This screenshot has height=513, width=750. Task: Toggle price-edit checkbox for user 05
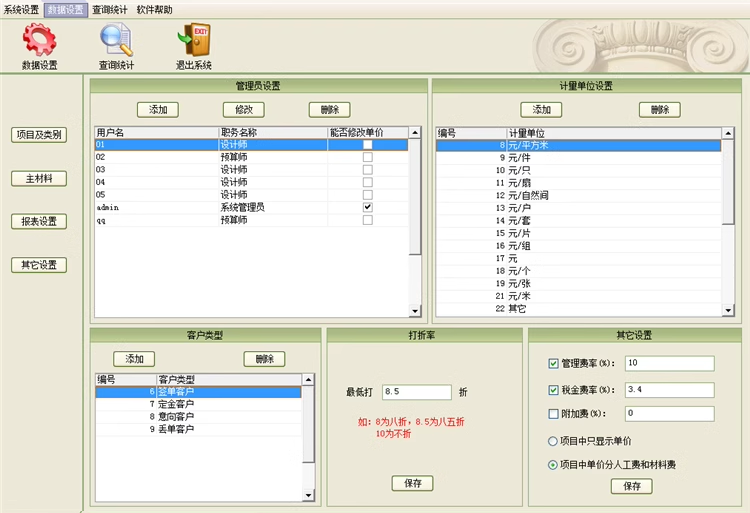coord(367,195)
